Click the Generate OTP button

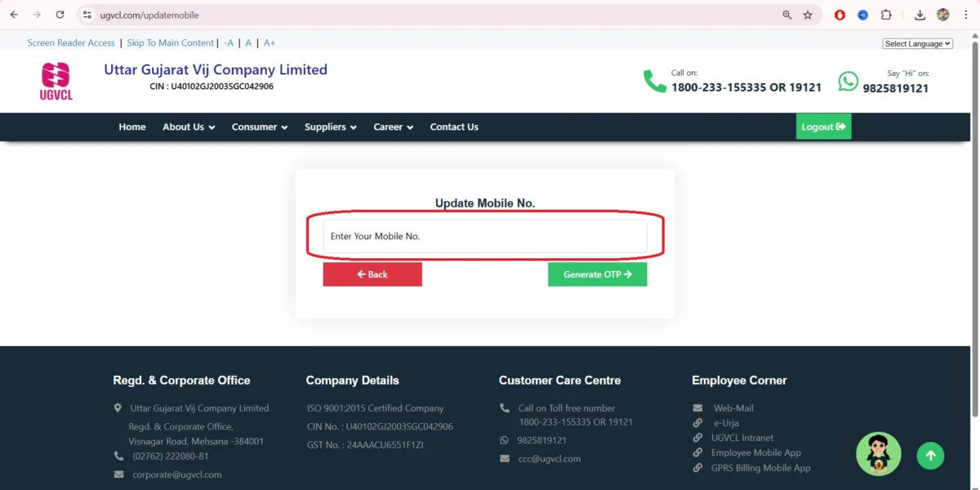pos(597,274)
